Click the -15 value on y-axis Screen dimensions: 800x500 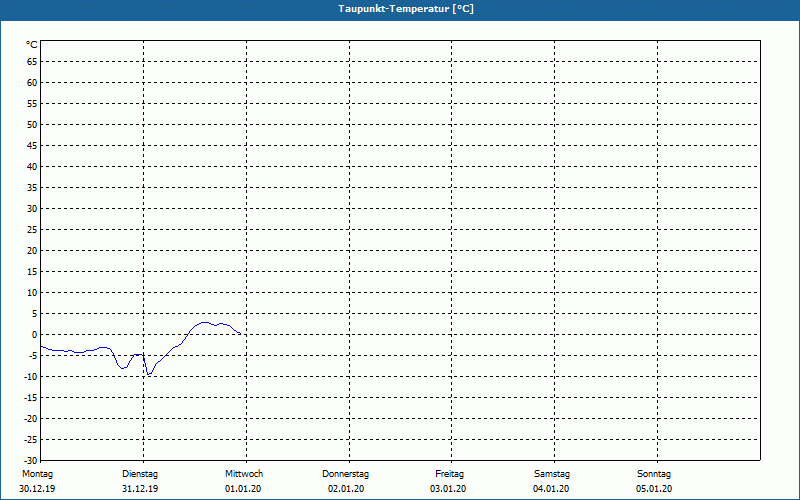(x=31, y=397)
